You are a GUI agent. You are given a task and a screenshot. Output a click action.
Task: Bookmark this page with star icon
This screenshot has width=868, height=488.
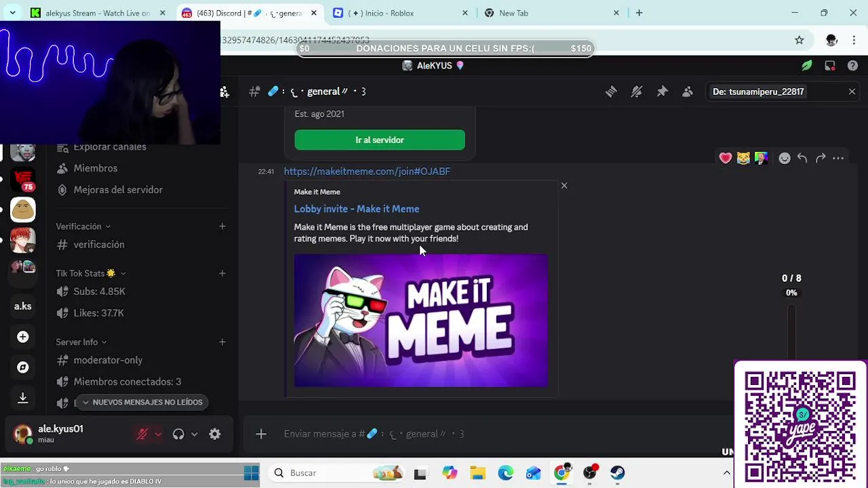[800, 40]
